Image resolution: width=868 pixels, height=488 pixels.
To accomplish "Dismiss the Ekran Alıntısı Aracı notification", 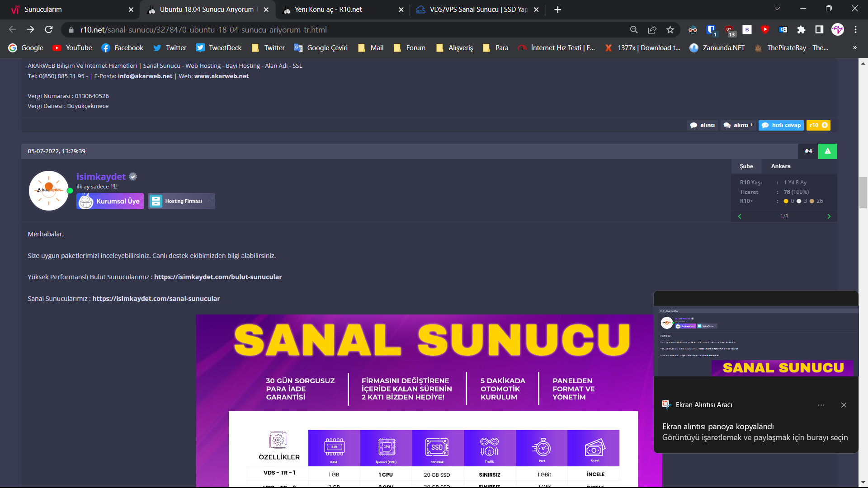I will coord(844,405).
